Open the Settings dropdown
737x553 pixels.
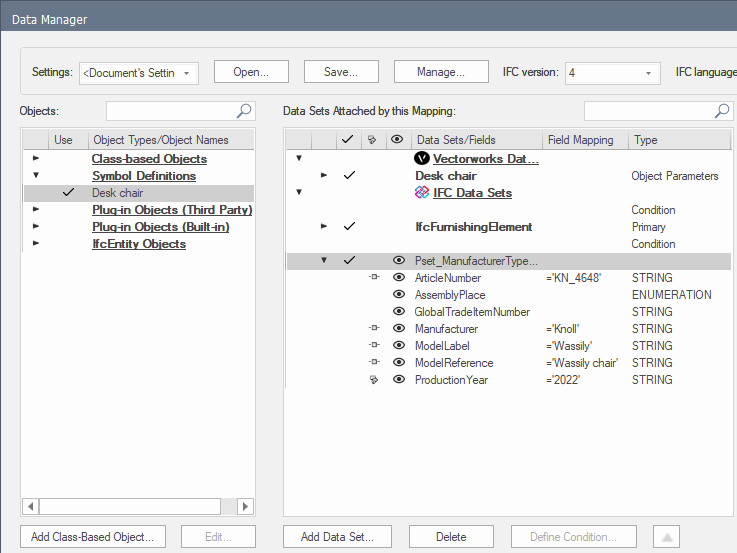coord(139,73)
